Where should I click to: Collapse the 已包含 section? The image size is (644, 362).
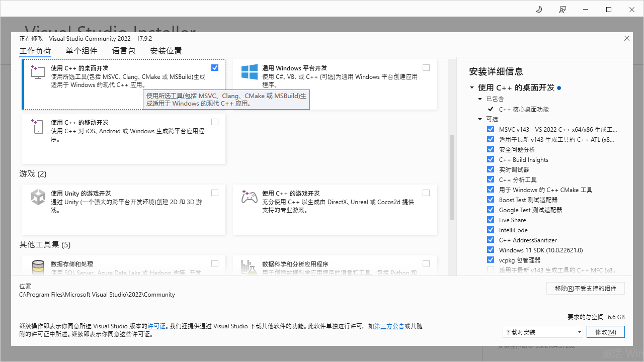tap(480, 99)
